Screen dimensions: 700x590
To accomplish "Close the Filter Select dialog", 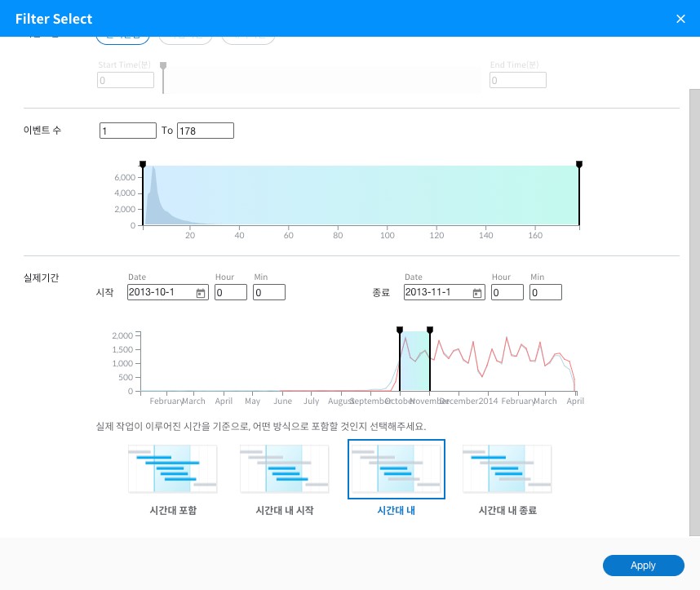I will click(680, 19).
